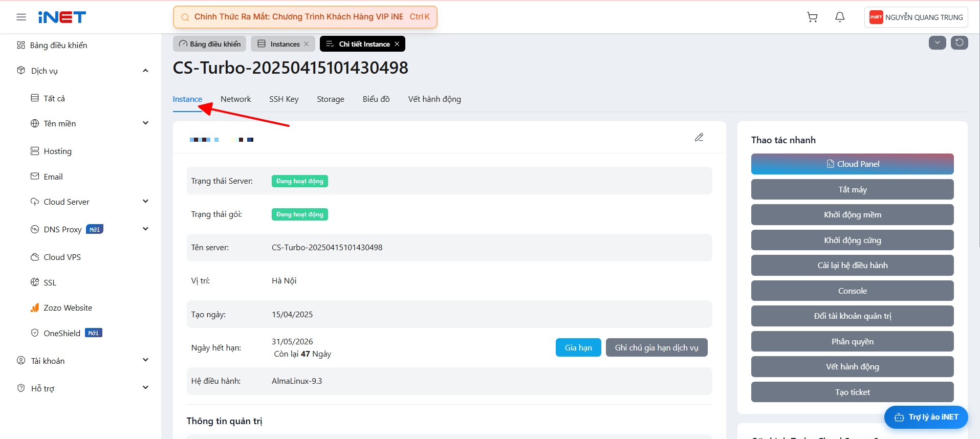Click the Dịch vụ cube icon
Screen dimensions: 980x439
pyautogui.click(x=21, y=70)
